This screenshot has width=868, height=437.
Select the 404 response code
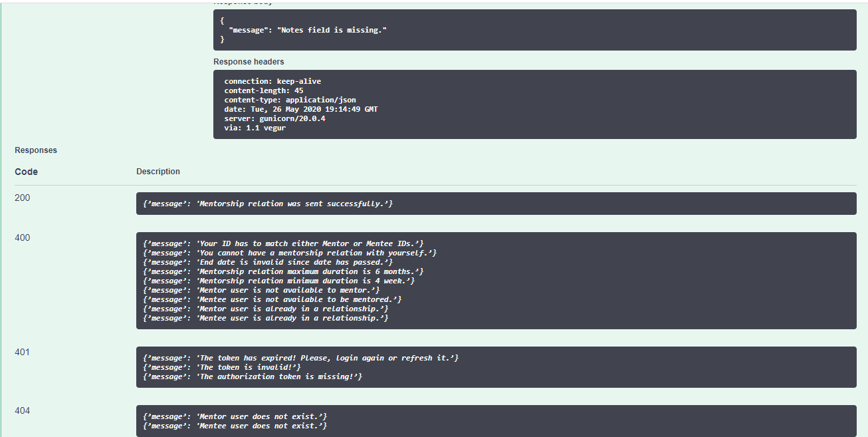(x=23, y=411)
